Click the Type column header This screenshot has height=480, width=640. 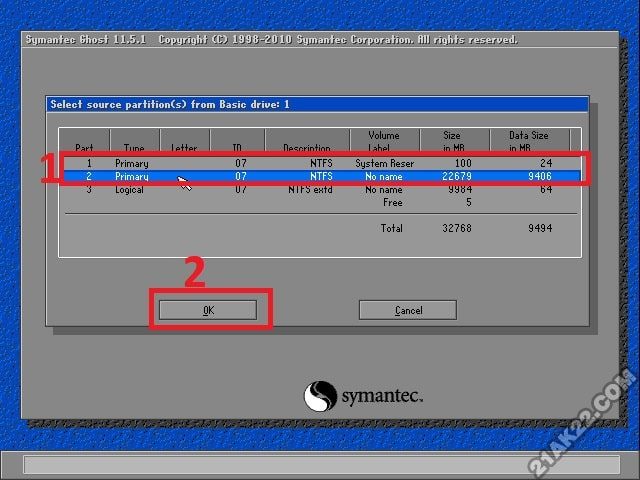tap(134, 140)
